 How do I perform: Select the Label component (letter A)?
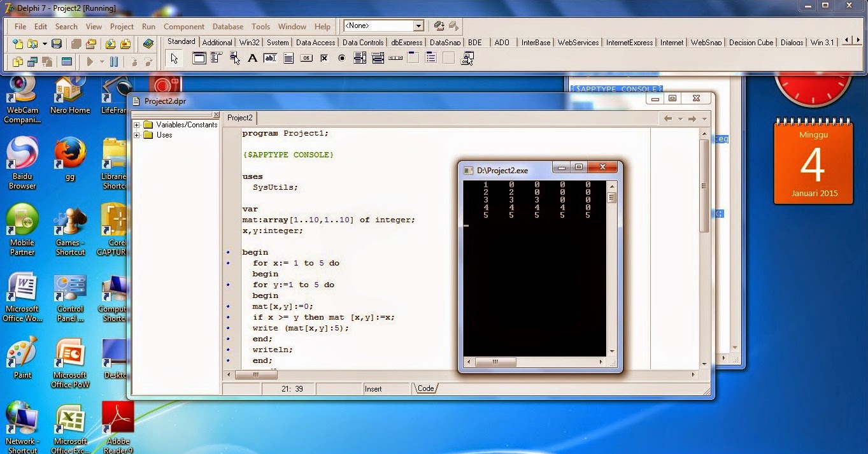click(252, 58)
